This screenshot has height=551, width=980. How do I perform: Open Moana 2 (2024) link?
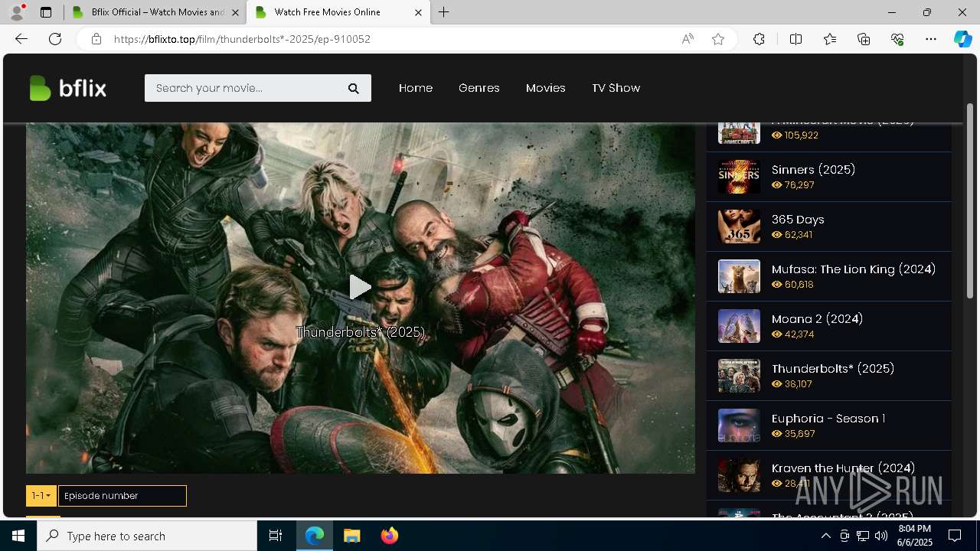click(817, 319)
